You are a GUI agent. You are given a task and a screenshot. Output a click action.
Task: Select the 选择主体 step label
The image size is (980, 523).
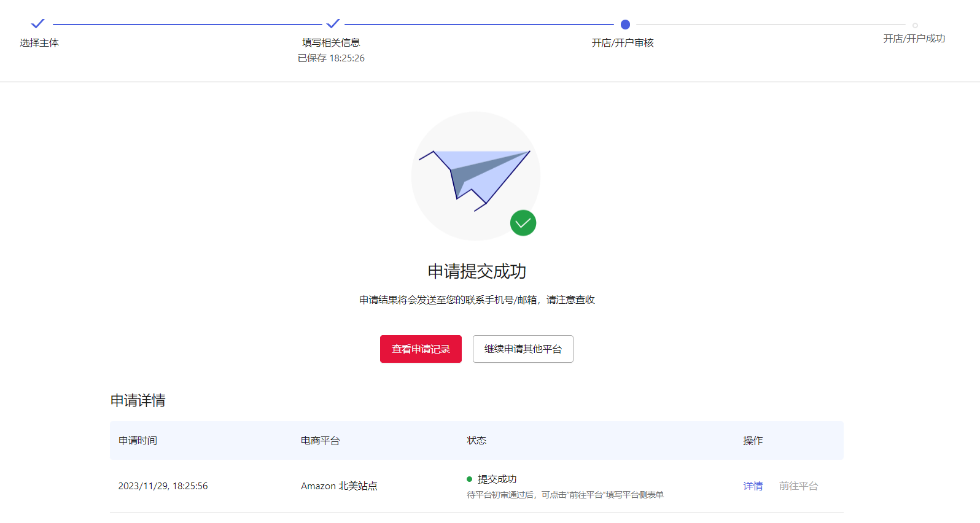[39, 43]
